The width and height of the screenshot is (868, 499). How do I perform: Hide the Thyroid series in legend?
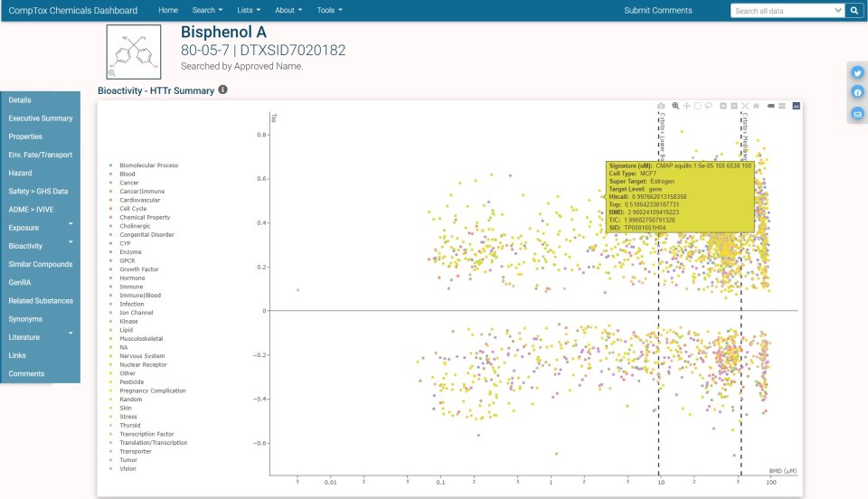pos(130,425)
